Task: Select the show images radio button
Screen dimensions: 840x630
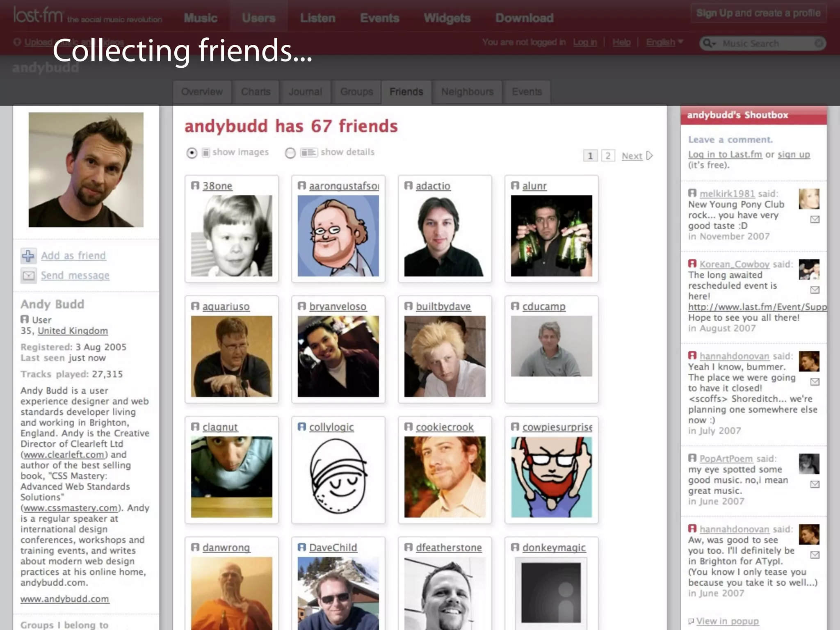Action: coord(192,153)
